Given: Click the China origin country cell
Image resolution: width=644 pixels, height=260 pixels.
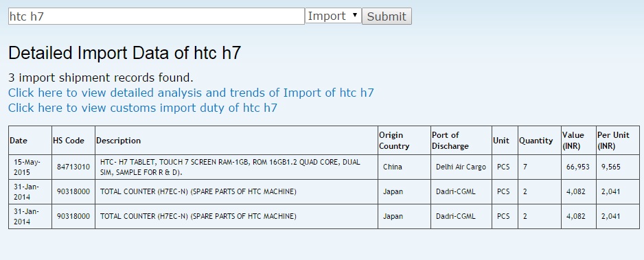Looking at the screenshot, I should coord(404,167).
